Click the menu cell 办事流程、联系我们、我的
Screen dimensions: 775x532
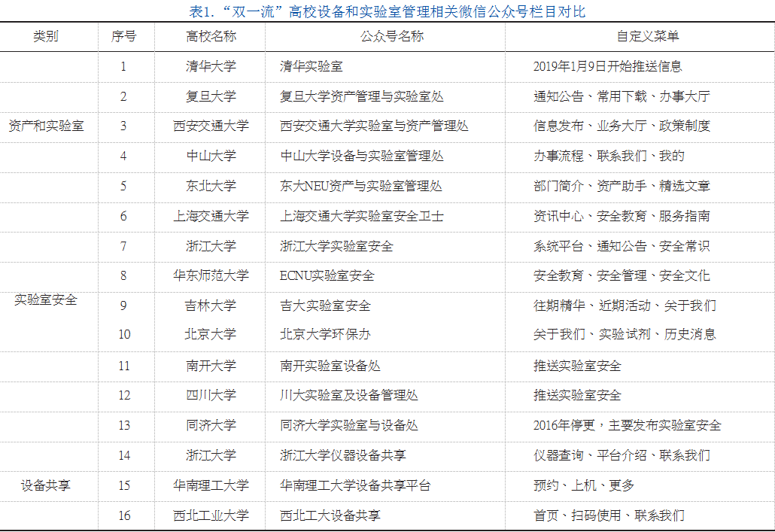(609, 156)
